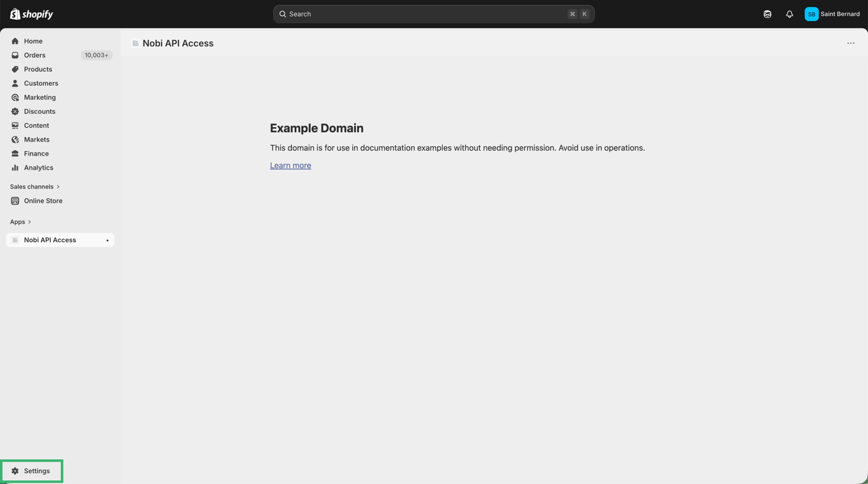This screenshot has height=484, width=868.
Task: Select Nobi API Access app label
Action: (x=50, y=240)
